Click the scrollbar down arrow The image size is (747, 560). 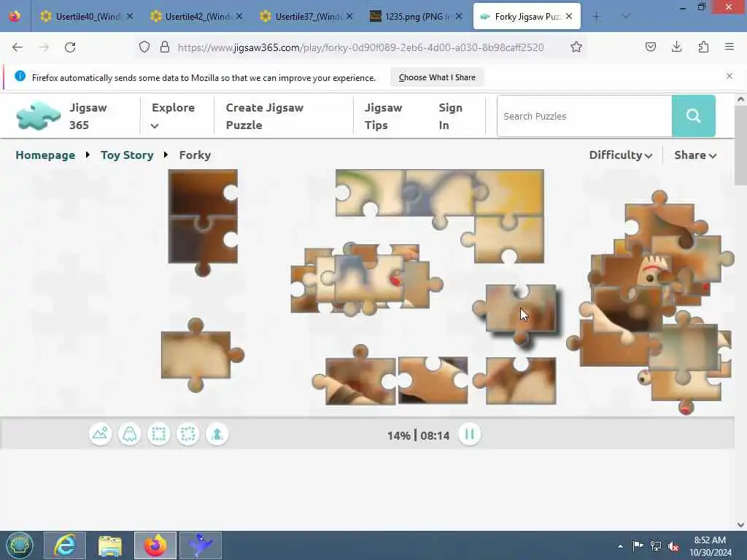740,525
